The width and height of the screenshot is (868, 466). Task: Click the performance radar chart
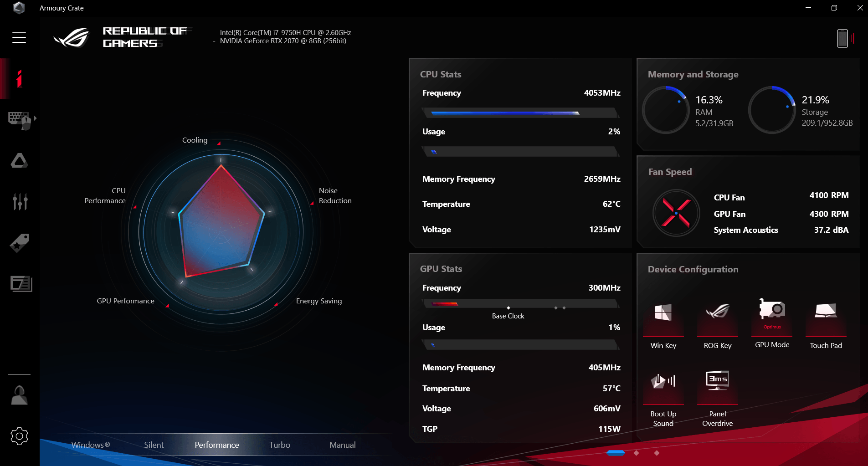pos(221,233)
